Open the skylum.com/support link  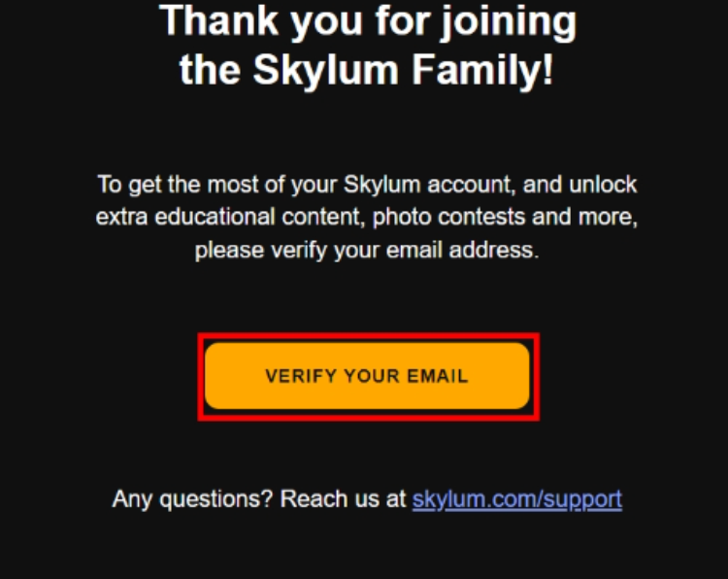coord(516,500)
